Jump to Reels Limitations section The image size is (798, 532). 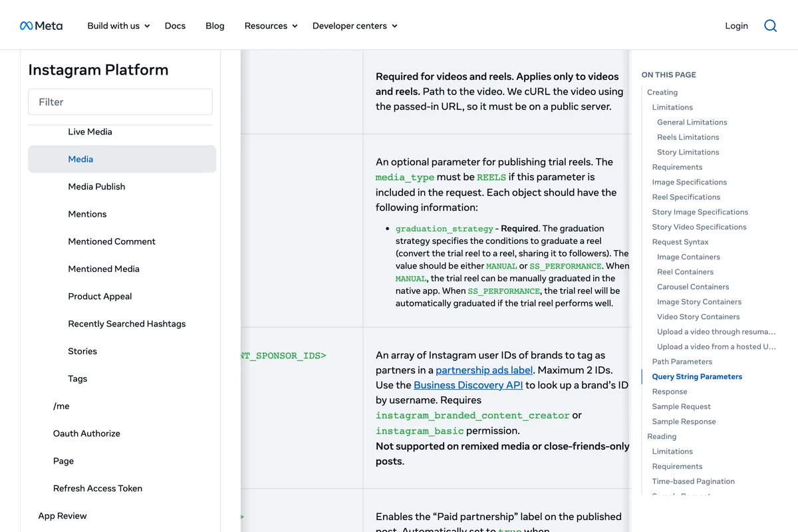(688, 137)
